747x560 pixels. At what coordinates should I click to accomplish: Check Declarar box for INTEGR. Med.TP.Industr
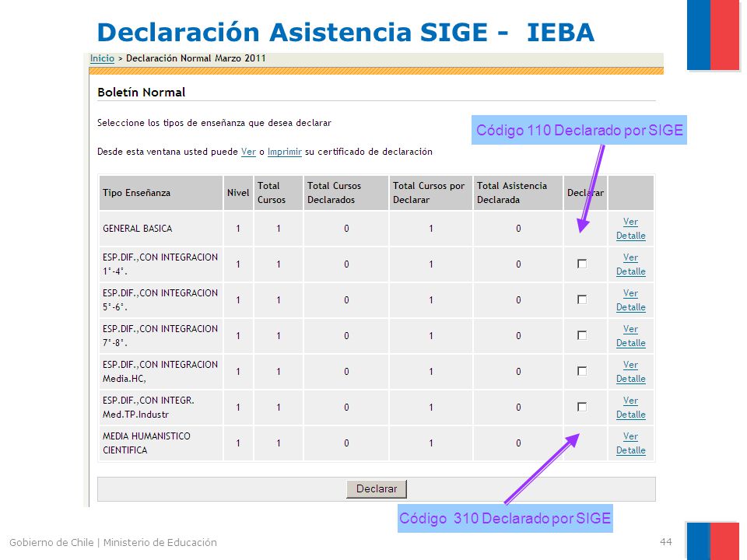(x=582, y=407)
